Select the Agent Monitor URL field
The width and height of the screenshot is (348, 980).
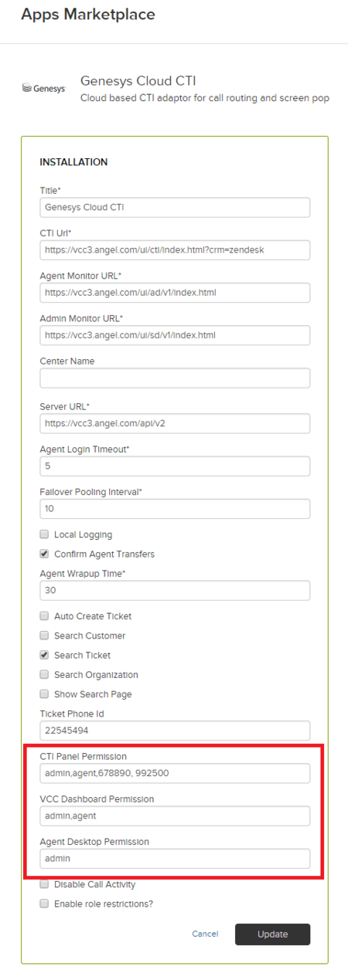coord(175,293)
